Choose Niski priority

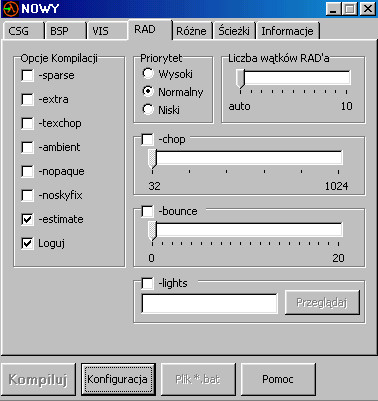(148, 109)
